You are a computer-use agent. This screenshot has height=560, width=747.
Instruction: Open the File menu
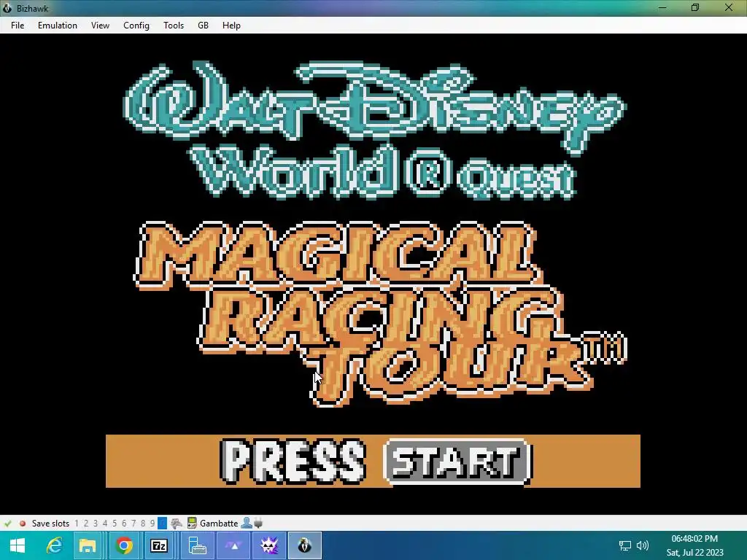click(x=18, y=26)
